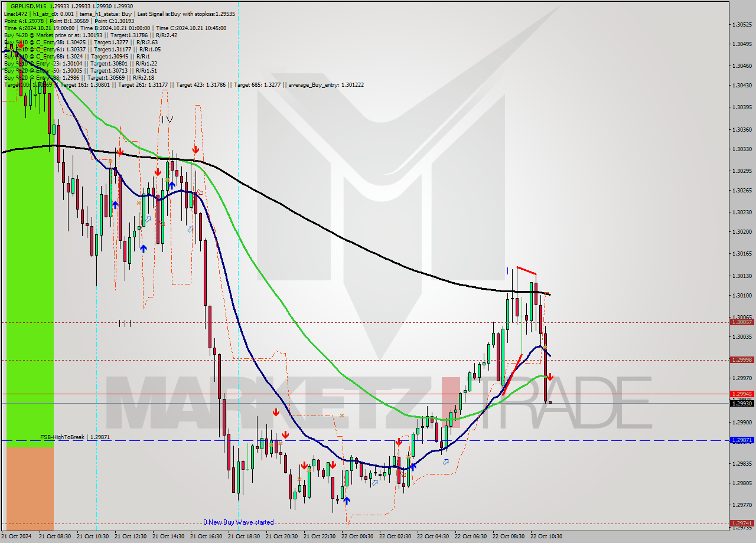The height and width of the screenshot is (543, 756).
Task: Click the 'C_Entry61: 1.30337' line
Action: (82, 49)
